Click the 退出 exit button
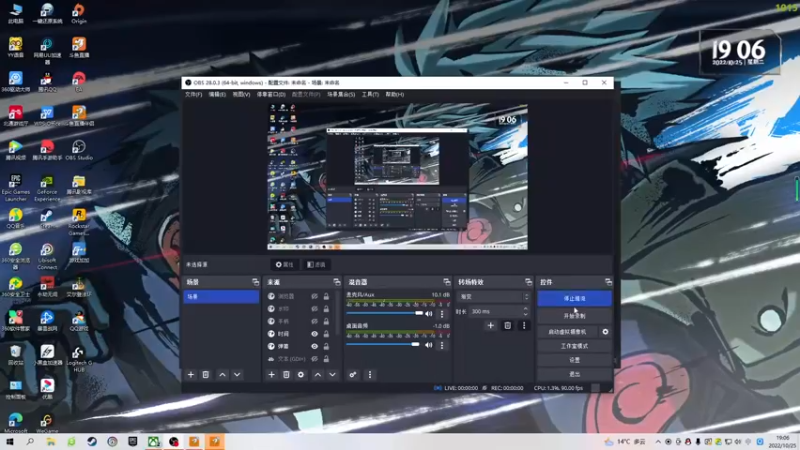800x450 pixels. click(574, 374)
